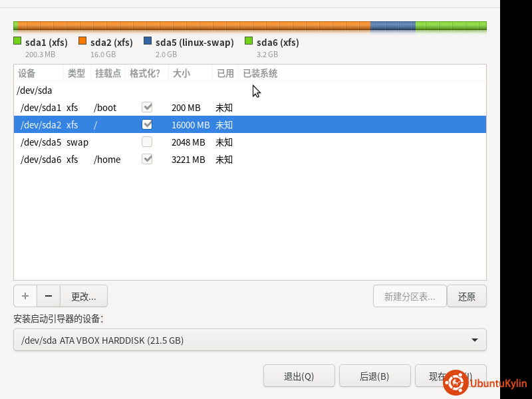
Task: Sort by 设备 column header
Action: pos(27,73)
